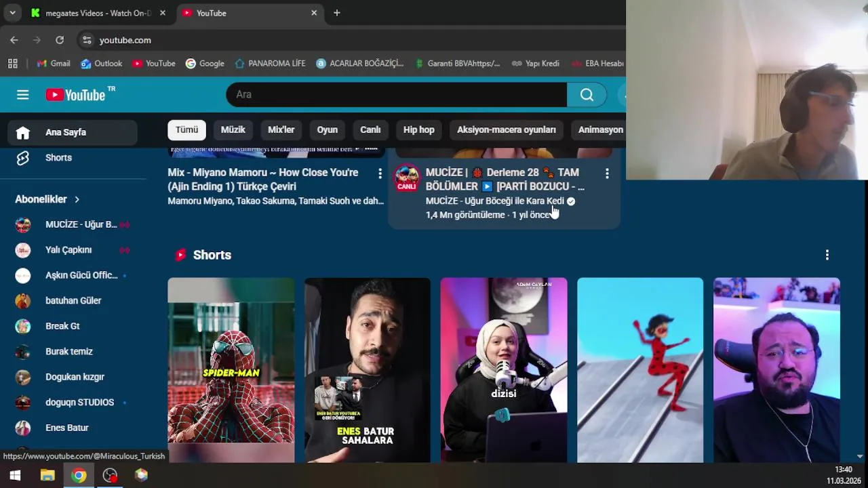Open Dogukan kızgır channel in sidebar

73,377
